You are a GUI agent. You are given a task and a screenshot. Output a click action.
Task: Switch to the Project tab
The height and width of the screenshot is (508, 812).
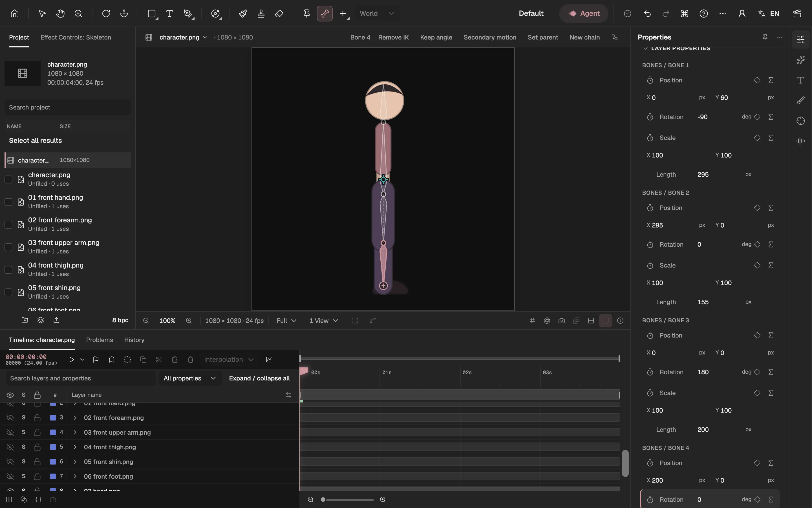[x=19, y=37]
